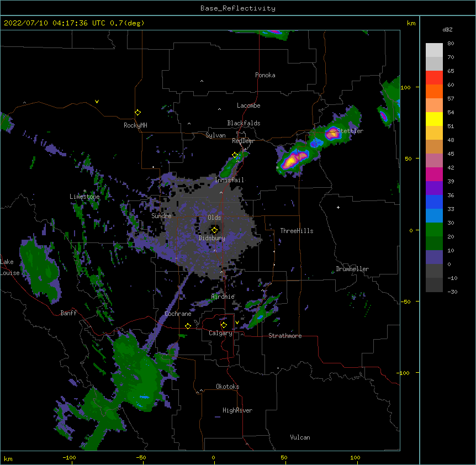The width and height of the screenshot is (476, 465).
Task: Click the white plus marker west of Drumheller
Action: 338,207
